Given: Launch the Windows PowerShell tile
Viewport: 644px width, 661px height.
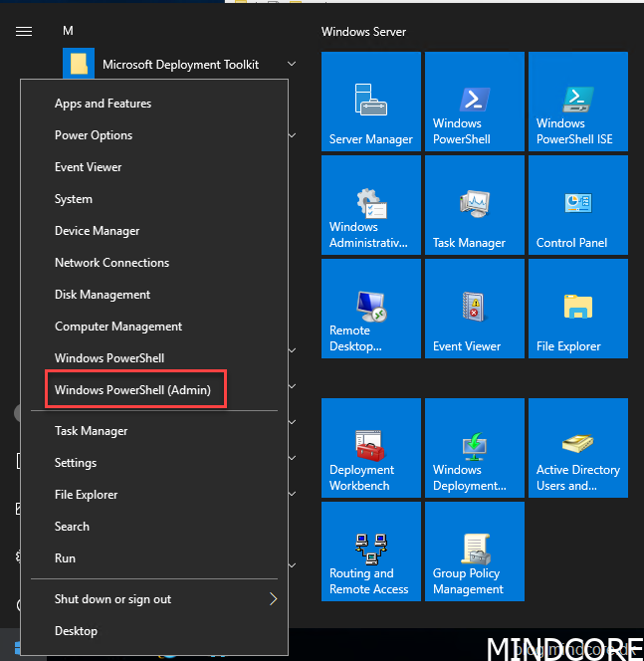Looking at the screenshot, I should click(475, 102).
